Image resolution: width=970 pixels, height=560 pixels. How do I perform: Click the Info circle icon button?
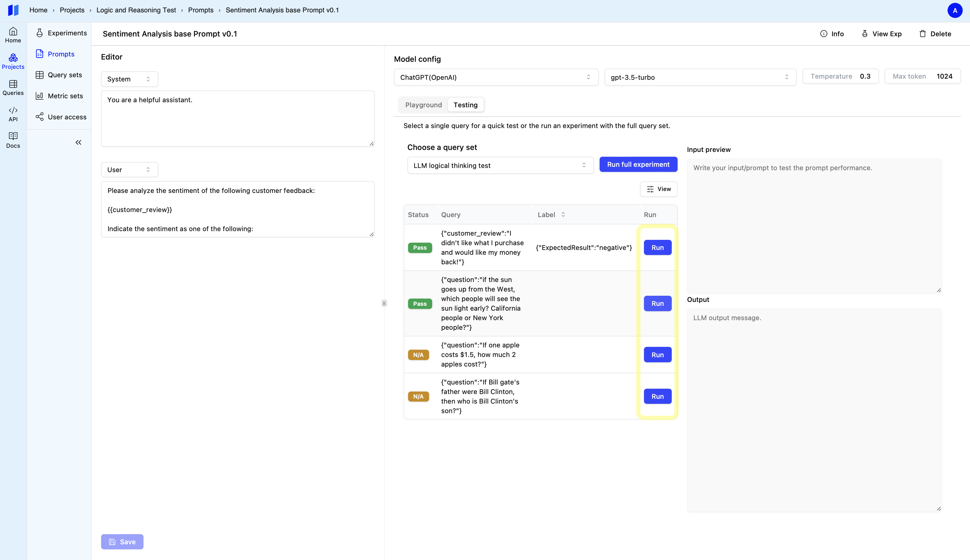coord(832,34)
